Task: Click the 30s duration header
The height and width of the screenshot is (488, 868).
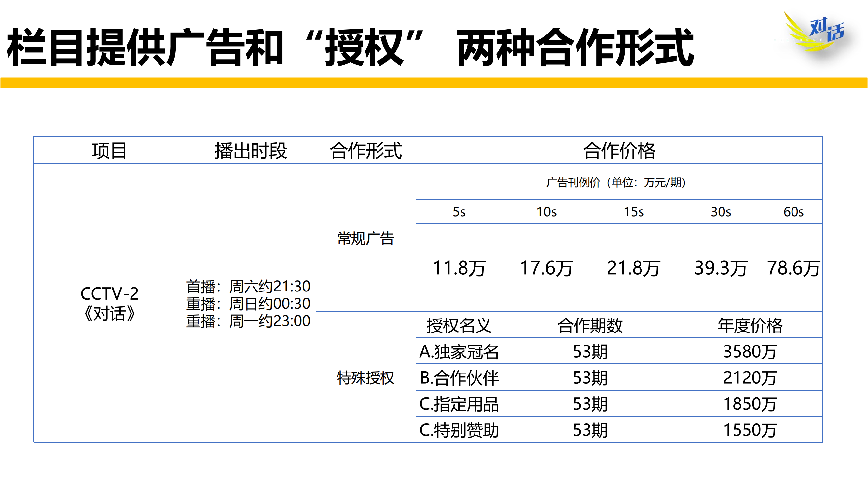Action: 721,212
